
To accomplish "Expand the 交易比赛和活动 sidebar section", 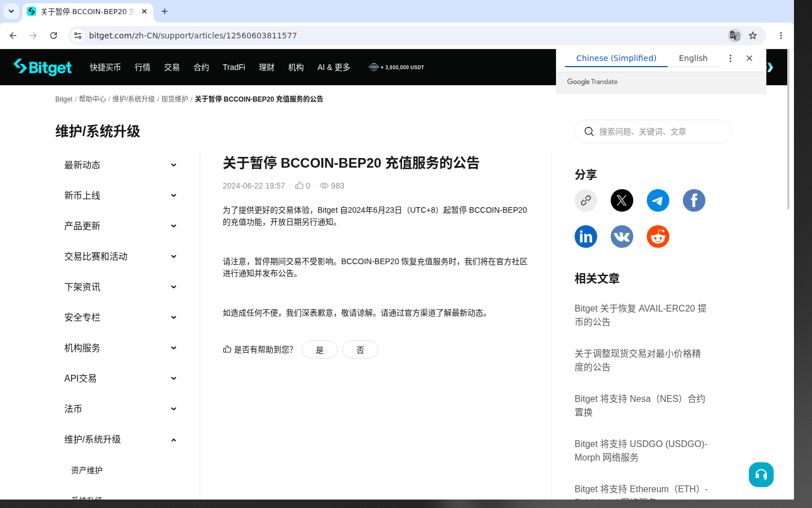I will pos(121,256).
